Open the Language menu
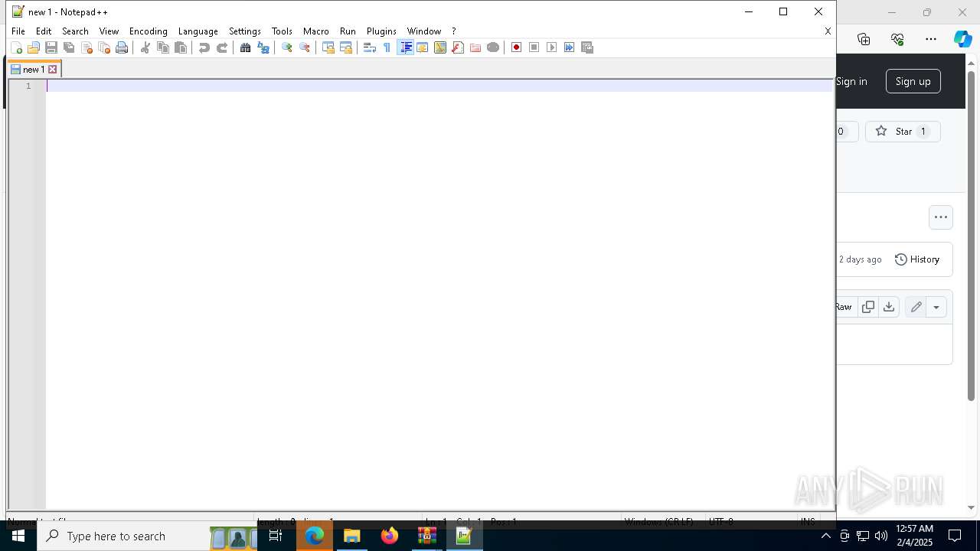 tap(198, 31)
